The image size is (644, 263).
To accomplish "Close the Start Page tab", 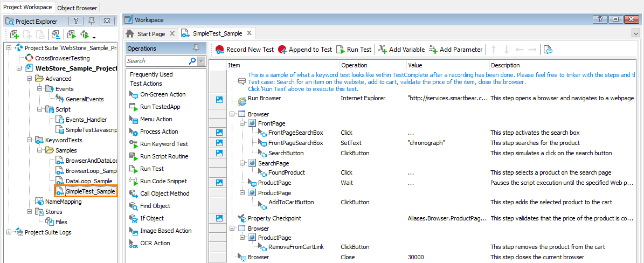I will (x=172, y=33).
